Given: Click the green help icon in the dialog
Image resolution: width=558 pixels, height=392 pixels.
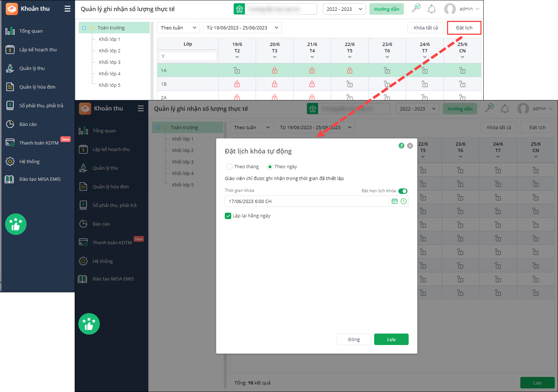Looking at the screenshot, I should click(x=401, y=146).
